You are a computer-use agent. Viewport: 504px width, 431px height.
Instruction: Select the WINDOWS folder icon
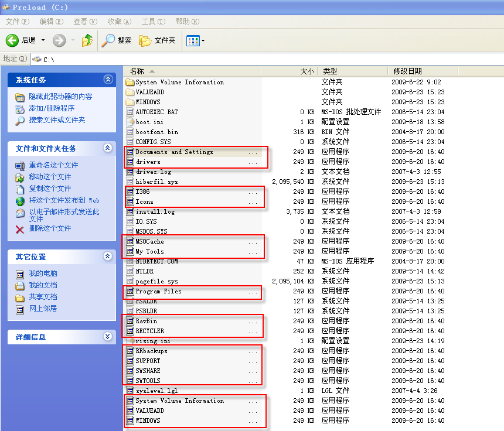click(130, 102)
